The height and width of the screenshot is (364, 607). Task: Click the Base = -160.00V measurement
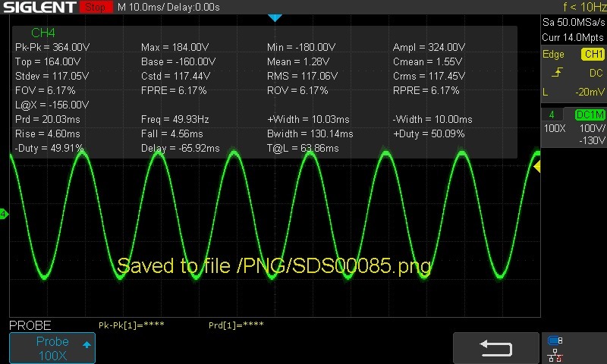[178, 61]
